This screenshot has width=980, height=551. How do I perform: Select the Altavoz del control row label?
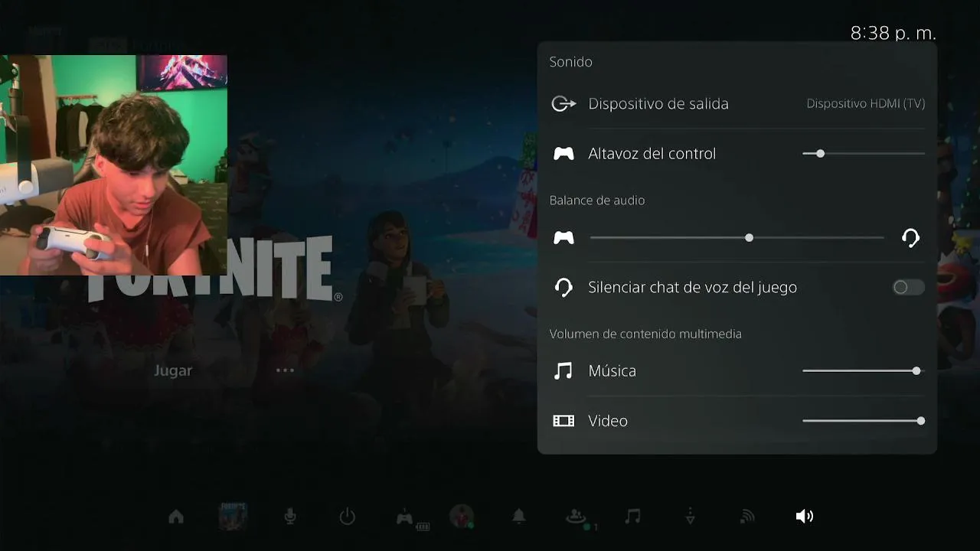point(652,154)
